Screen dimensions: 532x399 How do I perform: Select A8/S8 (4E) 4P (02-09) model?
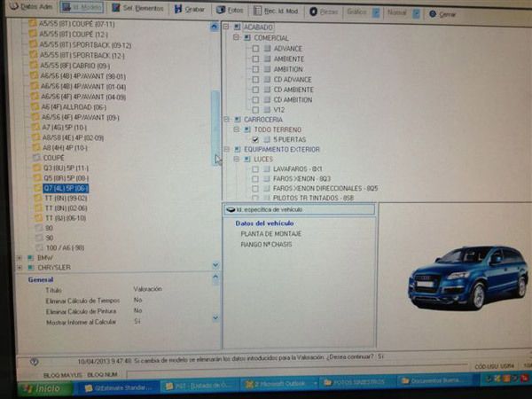point(74,137)
